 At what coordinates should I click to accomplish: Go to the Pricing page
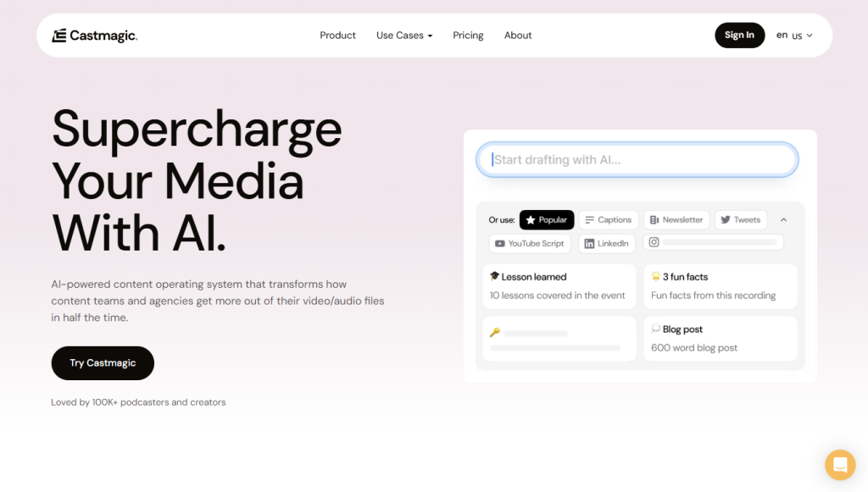pos(468,36)
